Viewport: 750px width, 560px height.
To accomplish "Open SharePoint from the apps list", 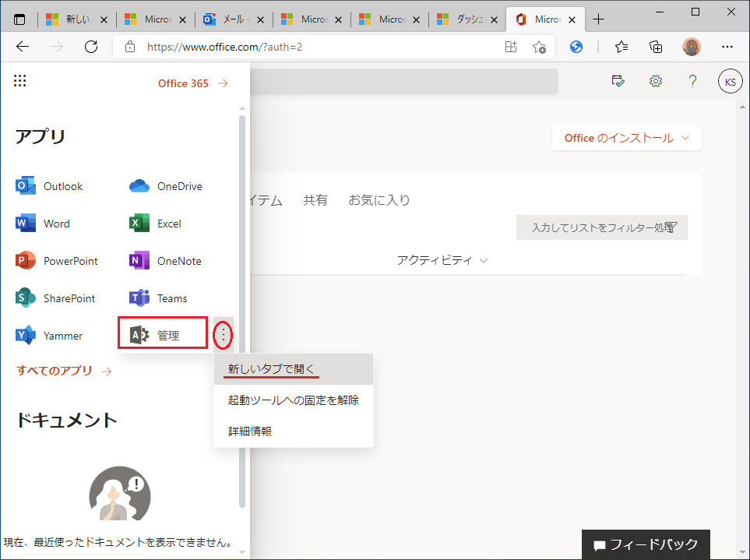I will pos(55,298).
